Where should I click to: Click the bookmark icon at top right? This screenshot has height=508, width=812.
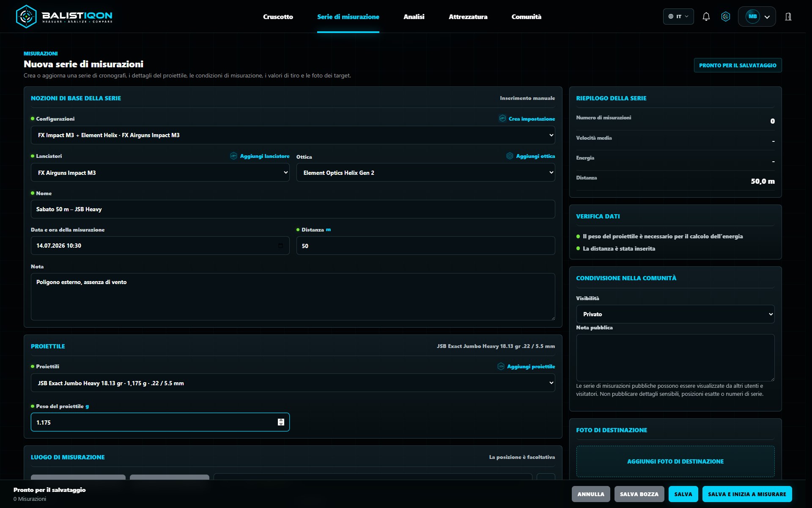pyautogui.click(x=788, y=17)
